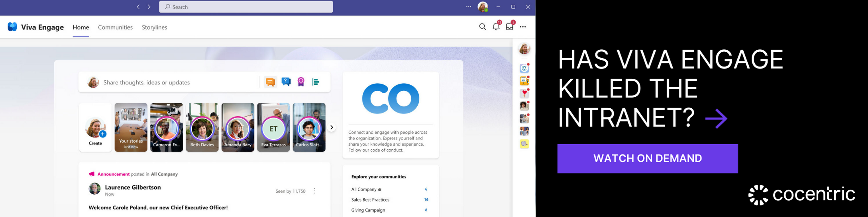Open Cameron Ev... story
This screenshot has height=217, width=868.
(x=167, y=127)
